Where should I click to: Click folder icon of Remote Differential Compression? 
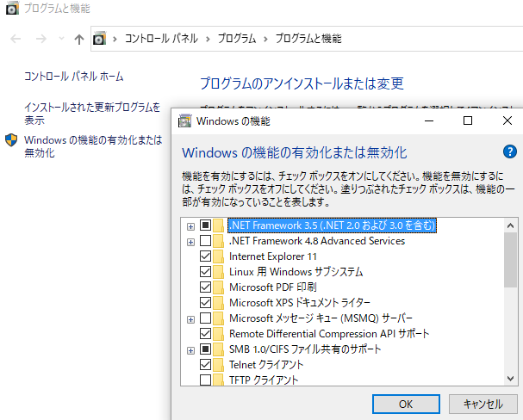click(x=219, y=334)
